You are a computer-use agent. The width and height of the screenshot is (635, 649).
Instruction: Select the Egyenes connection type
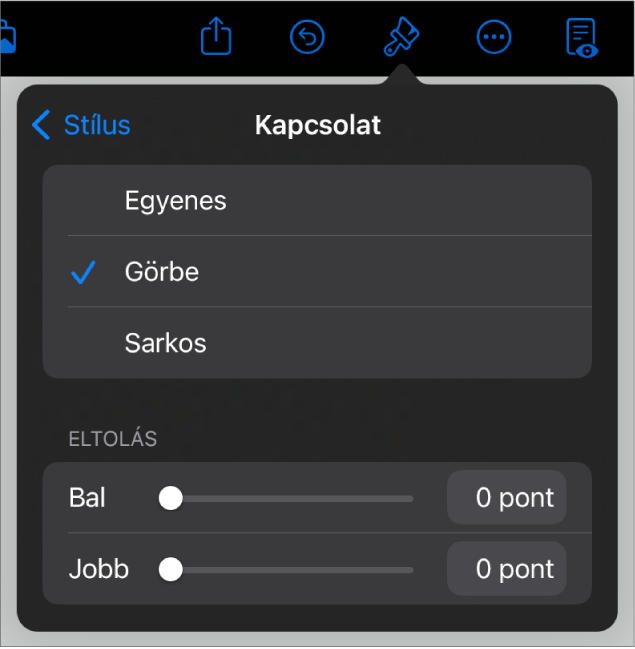(x=176, y=201)
